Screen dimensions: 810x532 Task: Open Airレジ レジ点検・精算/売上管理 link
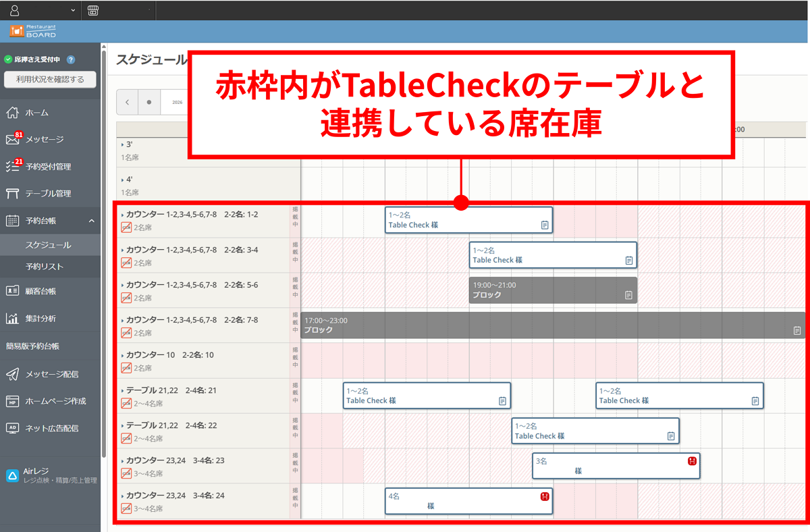click(51, 475)
